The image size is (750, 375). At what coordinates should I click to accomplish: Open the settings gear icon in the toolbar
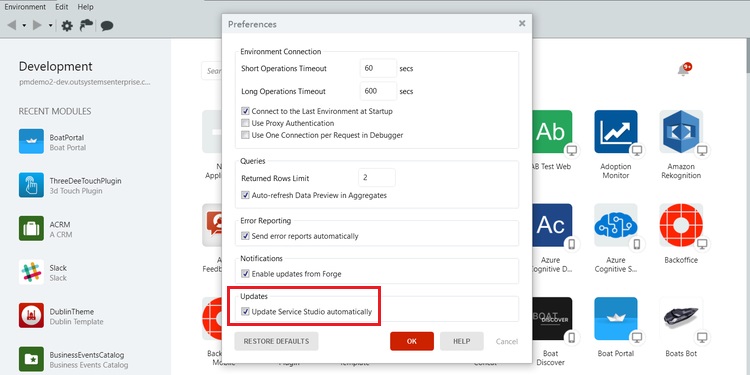coord(67,26)
